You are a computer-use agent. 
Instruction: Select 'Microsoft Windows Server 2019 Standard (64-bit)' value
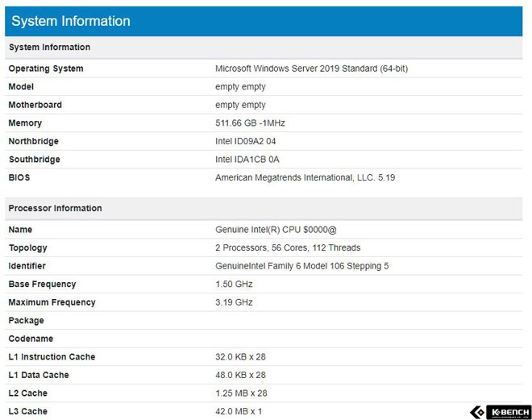[x=311, y=69]
